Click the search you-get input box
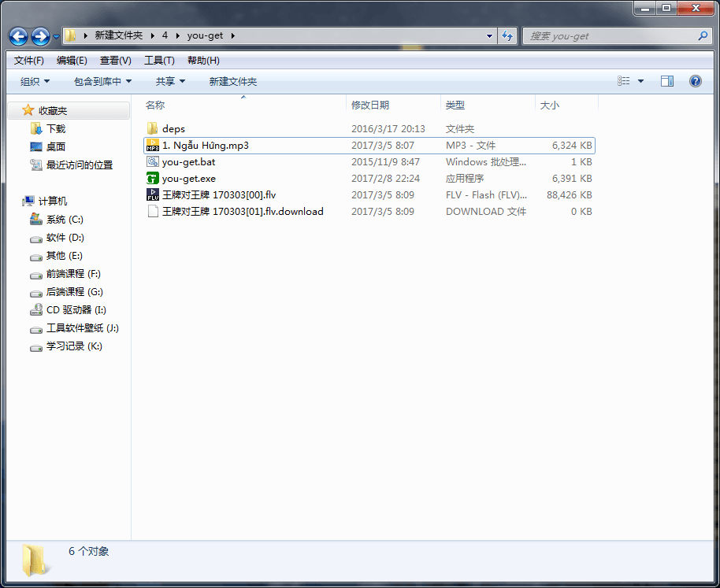This screenshot has width=720, height=588. click(x=611, y=36)
